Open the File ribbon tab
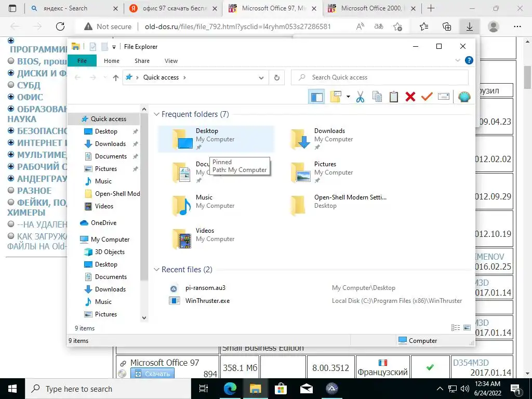 (x=82, y=61)
